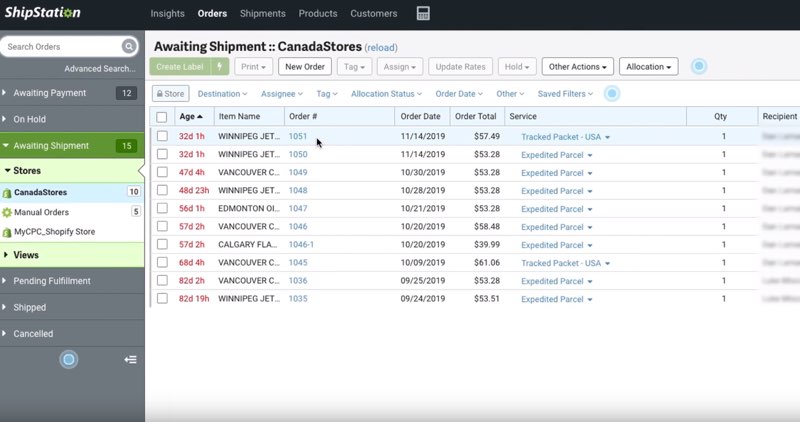Image resolution: width=800 pixels, height=422 pixels.
Task: Open order number 1048
Action: click(x=298, y=190)
